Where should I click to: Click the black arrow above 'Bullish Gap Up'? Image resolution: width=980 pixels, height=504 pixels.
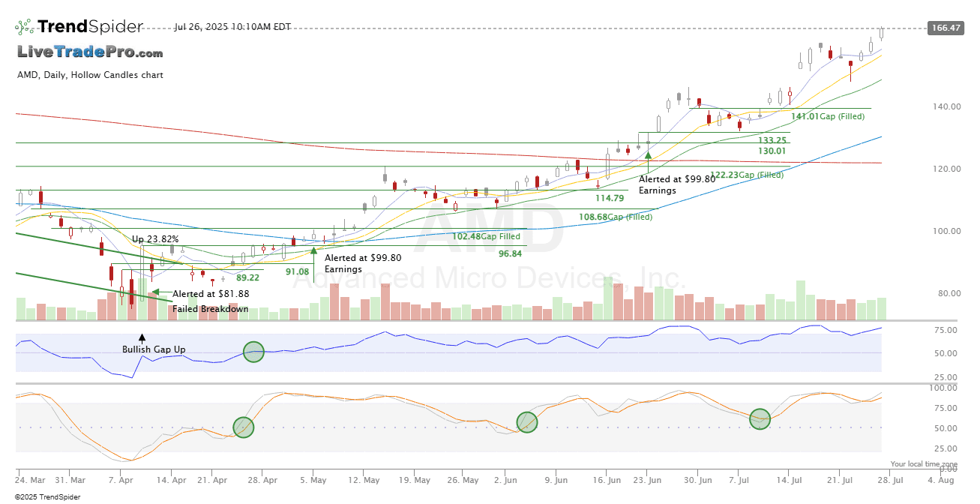(x=142, y=339)
